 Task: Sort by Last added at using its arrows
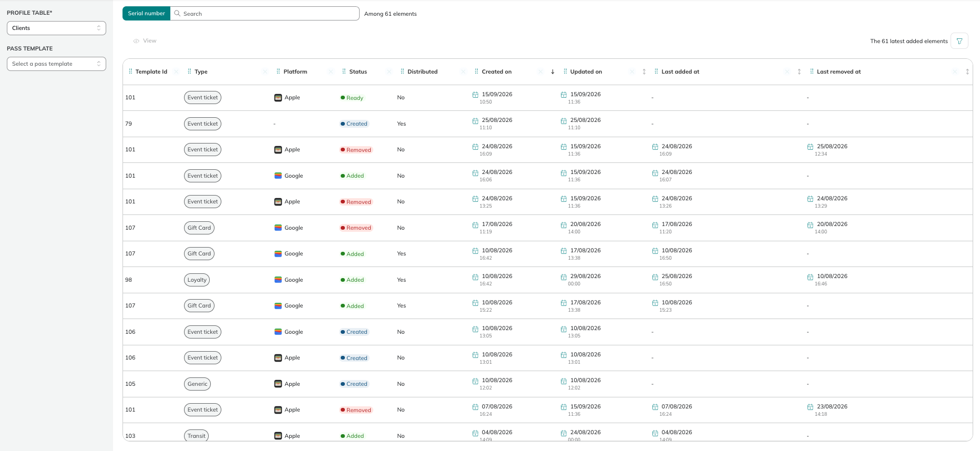pos(799,71)
